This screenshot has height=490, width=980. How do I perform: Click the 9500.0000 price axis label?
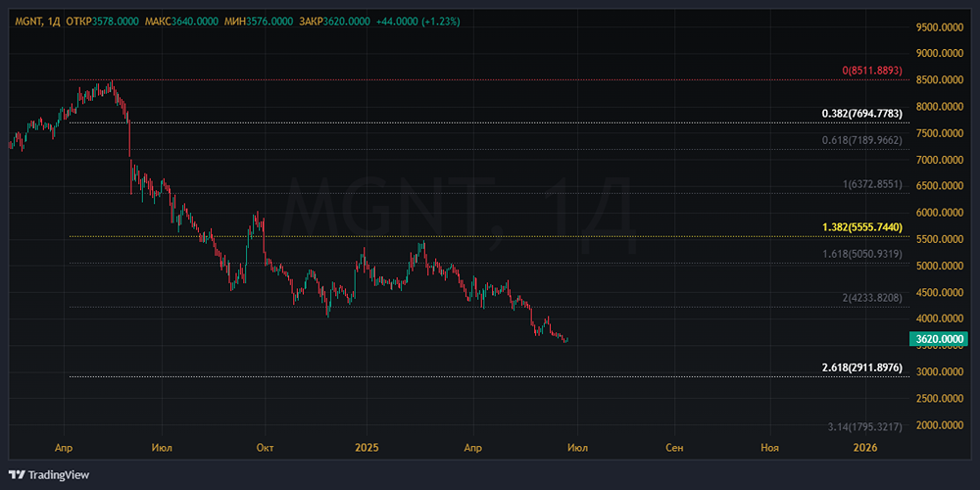click(940, 26)
